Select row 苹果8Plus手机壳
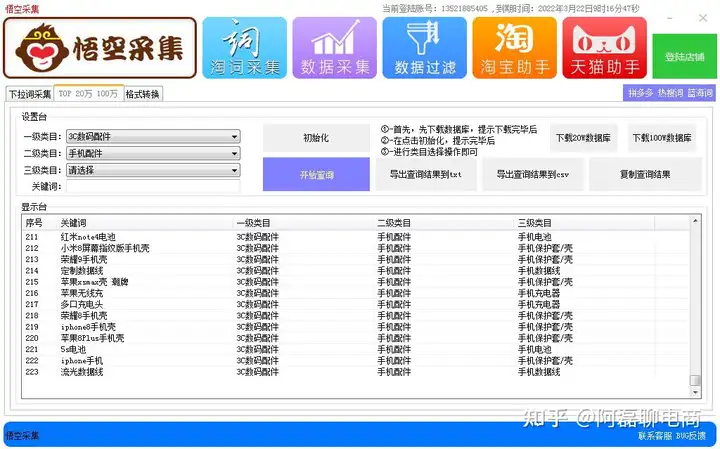 pyautogui.click(x=356, y=338)
